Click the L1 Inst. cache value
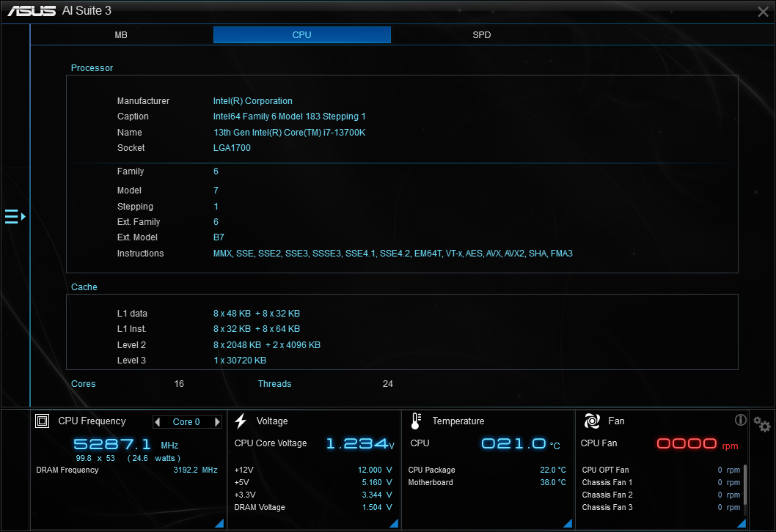776x532 pixels. tap(257, 329)
